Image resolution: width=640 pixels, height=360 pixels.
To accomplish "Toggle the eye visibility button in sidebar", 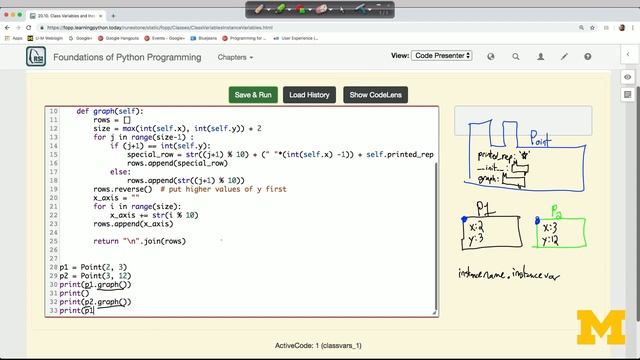I will 628,77.
